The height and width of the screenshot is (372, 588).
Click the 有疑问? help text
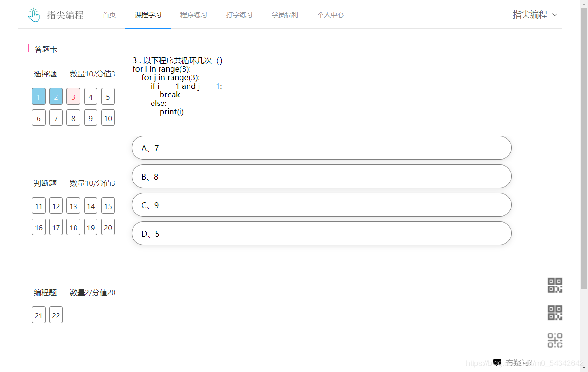click(519, 362)
